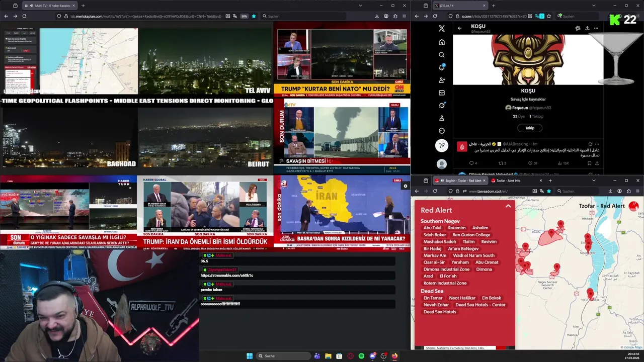Click '23 Üye' members count
The image size is (644, 362).
pos(519,116)
